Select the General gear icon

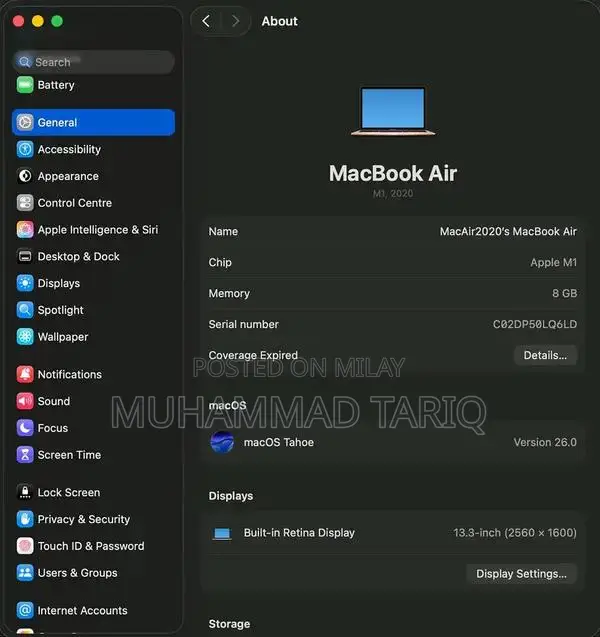(25, 122)
